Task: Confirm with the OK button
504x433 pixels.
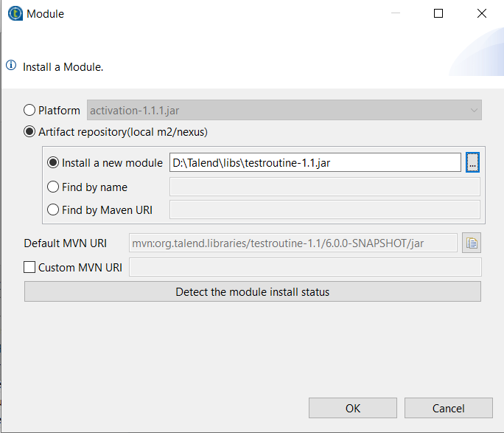Action: click(352, 408)
